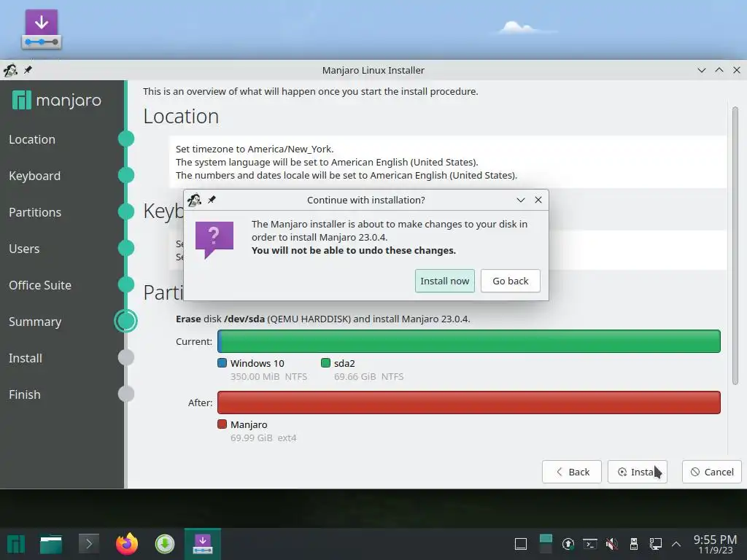Click the installer window menu icon
Image resolution: width=747 pixels, height=560 pixels.
10,71
